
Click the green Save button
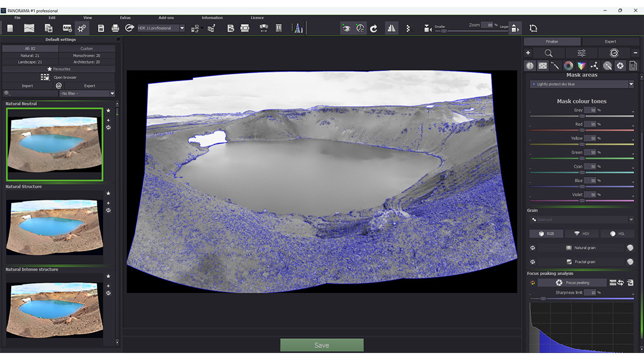(x=321, y=345)
